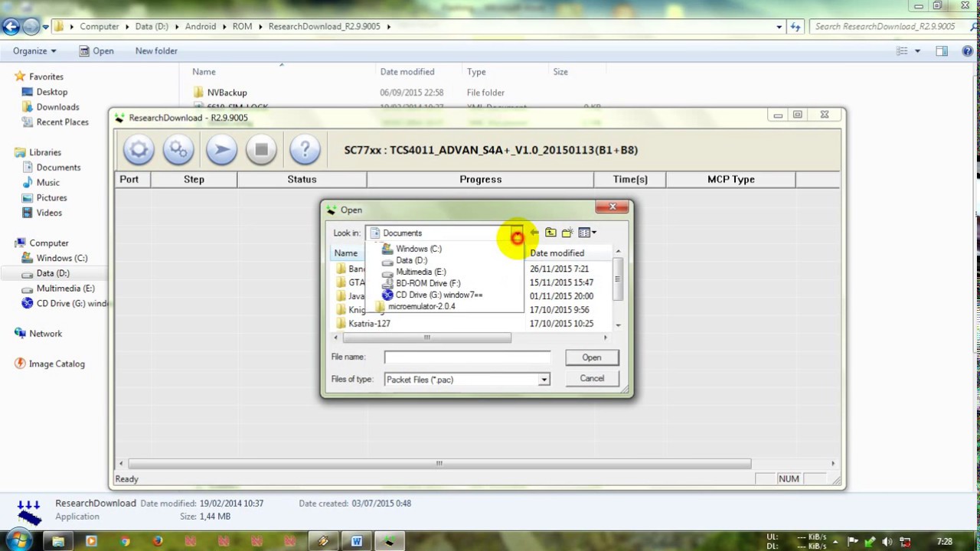Click the double-gear icon in ResearchDownload toolbar

click(178, 150)
